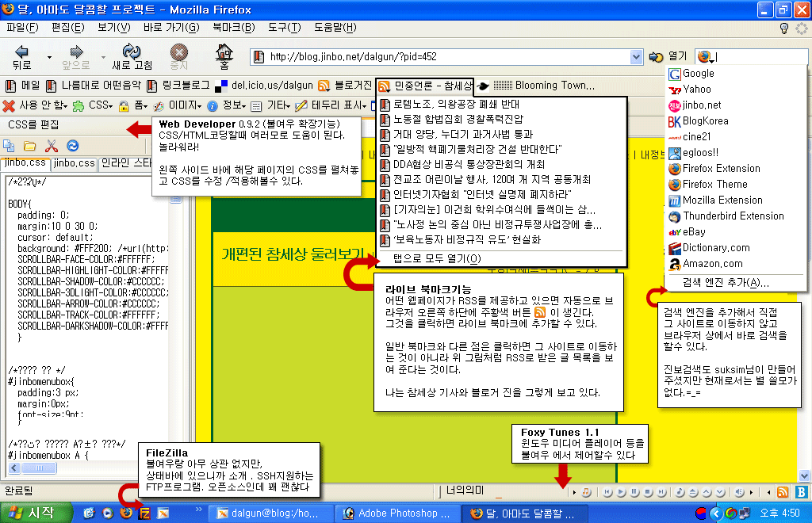
Task: Go back with the 뒤로 arrow
Action: 21,56
